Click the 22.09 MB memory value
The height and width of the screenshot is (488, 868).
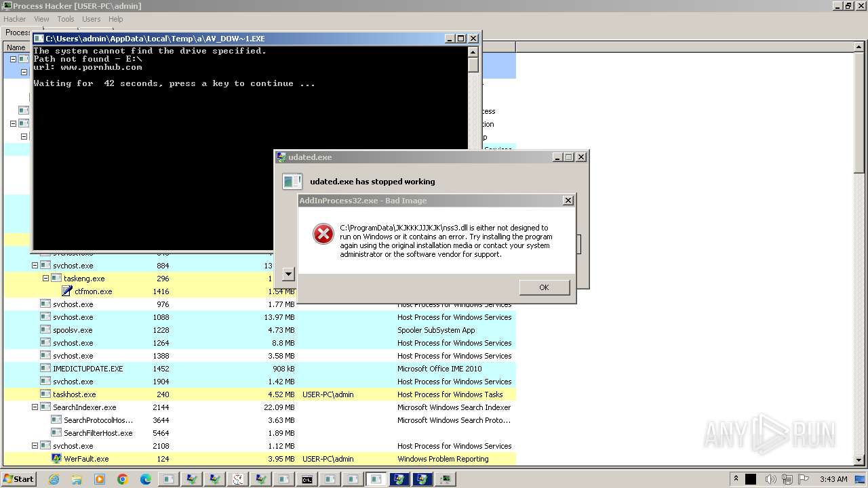point(279,407)
